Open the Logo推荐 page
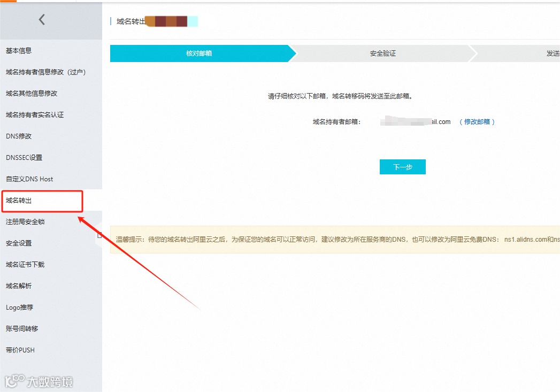The height and width of the screenshot is (392, 560). 20,307
